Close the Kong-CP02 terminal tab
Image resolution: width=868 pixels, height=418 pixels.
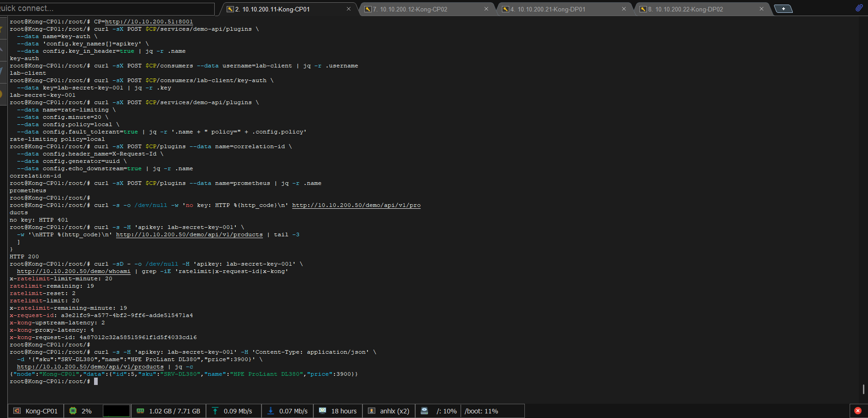point(486,9)
